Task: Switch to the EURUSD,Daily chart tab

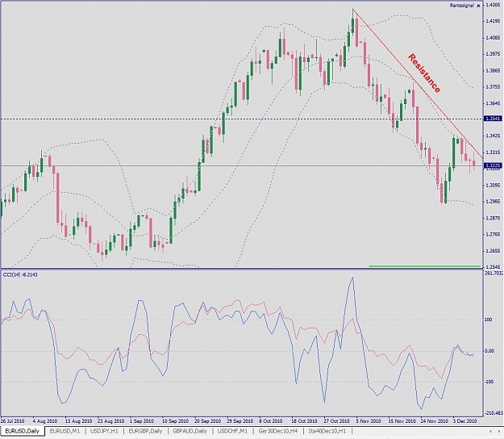Action: 23,431
